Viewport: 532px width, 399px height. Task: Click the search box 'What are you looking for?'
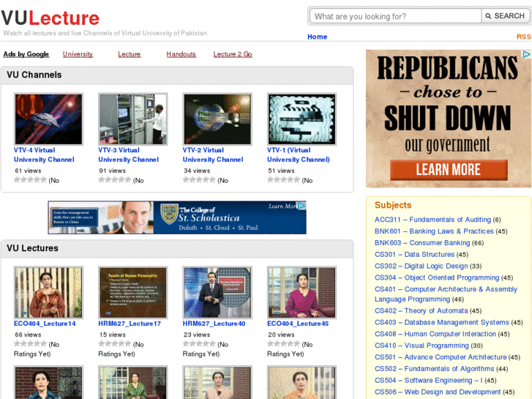(395, 16)
